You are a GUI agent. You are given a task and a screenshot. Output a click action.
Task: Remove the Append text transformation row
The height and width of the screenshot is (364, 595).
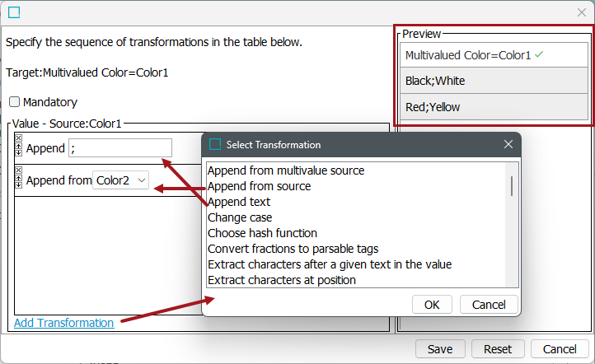[x=19, y=138]
